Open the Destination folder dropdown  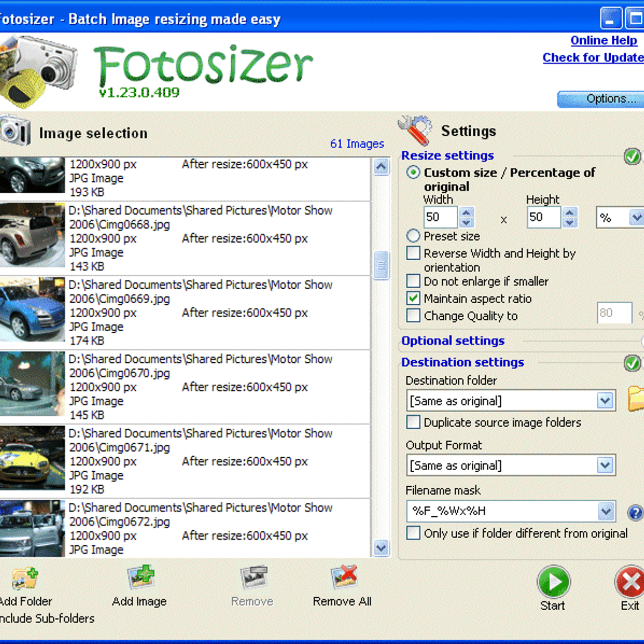pyautogui.click(x=605, y=400)
